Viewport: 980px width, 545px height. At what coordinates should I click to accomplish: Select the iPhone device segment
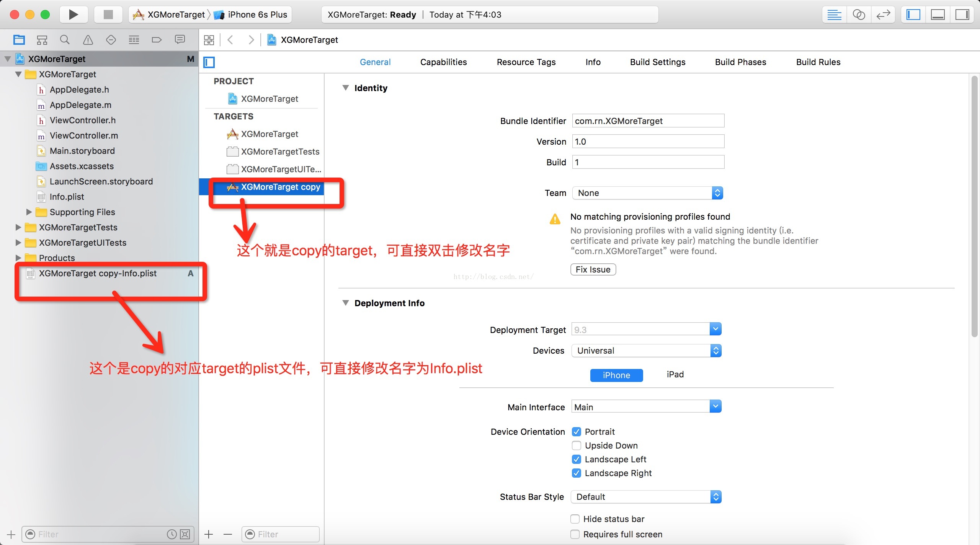pyautogui.click(x=616, y=375)
